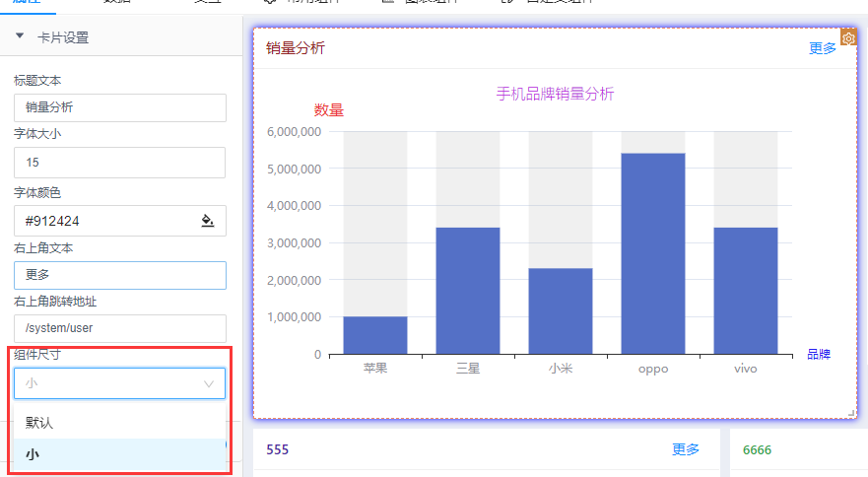Collapse the 卡片设置 section triangle
This screenshot has height=477, width=868.
20,36
